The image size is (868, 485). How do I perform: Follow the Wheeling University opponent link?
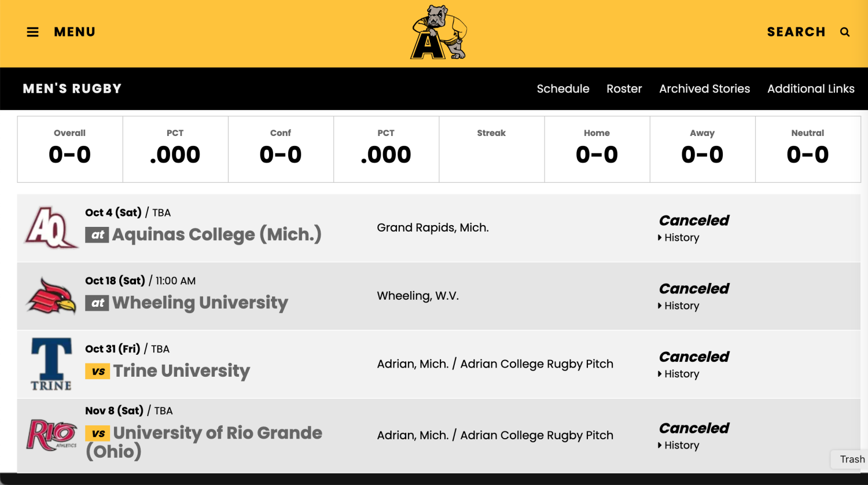(200, 303)
